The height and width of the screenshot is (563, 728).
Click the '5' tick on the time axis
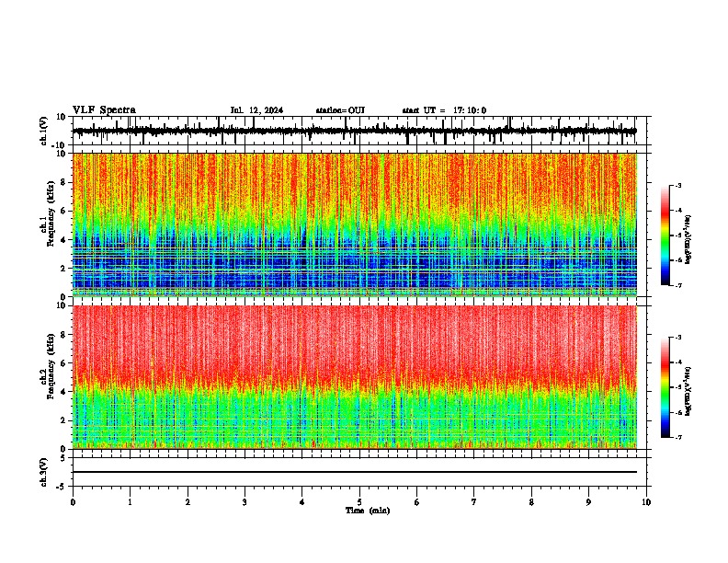click(x=359, y=502)
